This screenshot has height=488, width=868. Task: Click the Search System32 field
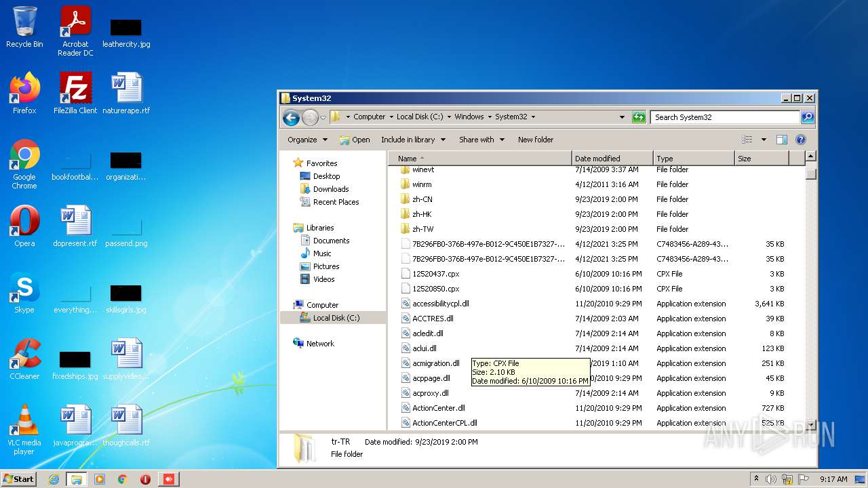[724, 117]
